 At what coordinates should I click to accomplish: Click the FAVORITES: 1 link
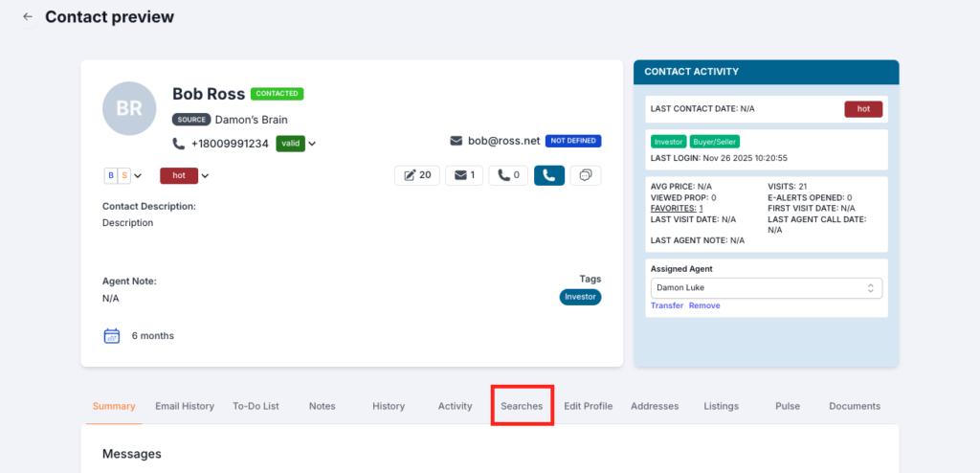point(677,208)
